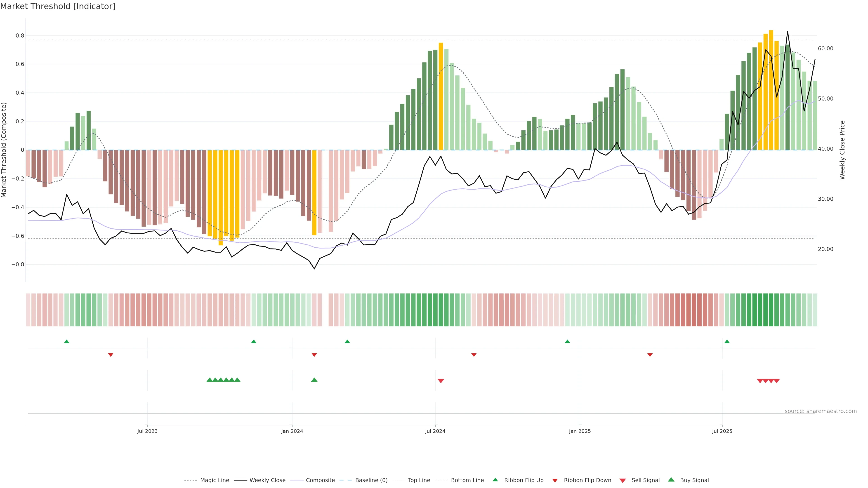Screen dimensions: 868x488
Task: Click the Ribbon Flip Down legend triangle
Action: 555,481
